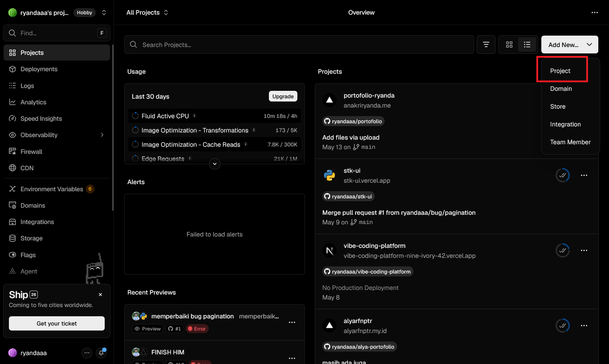Image resolution: width=609 pixels, height=364 pixels.
Task: Open the ryandaaa/portofolio GitHub repo chip
Action: (x=353, y=121)
